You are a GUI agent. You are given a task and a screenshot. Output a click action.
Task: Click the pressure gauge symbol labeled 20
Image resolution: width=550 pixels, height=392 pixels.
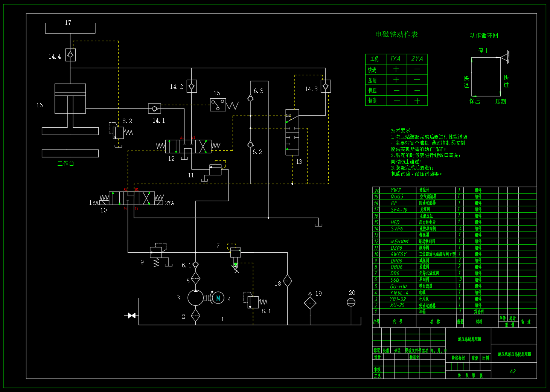[351, 302]
